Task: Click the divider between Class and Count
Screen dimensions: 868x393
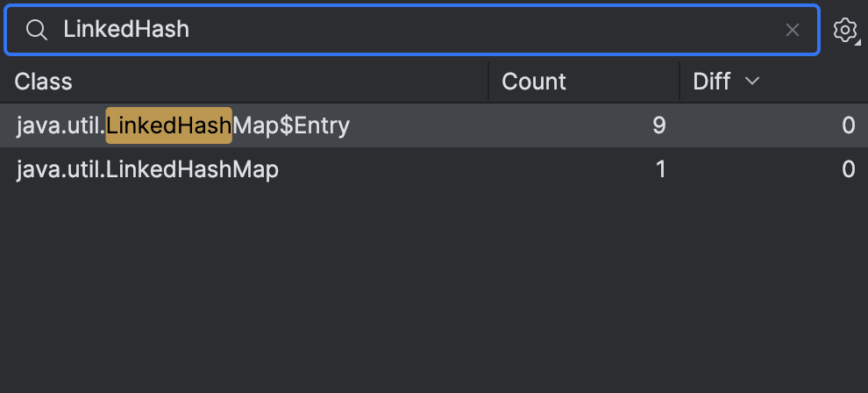Action: [488, 82]
